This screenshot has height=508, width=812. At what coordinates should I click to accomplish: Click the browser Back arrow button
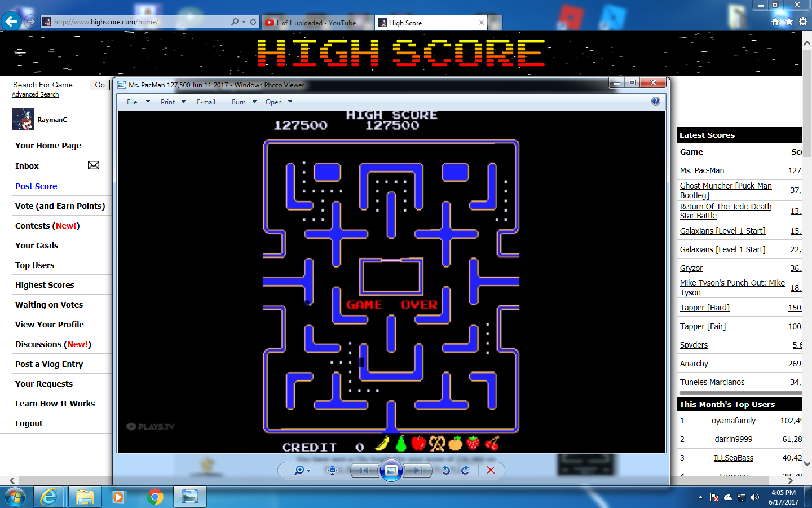[11, 21]
